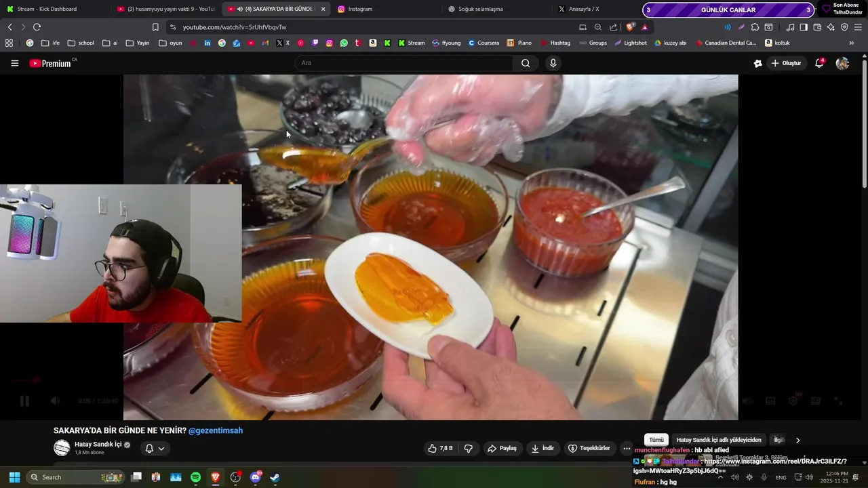Open the Hashtag bookmark

coord(555,43)
